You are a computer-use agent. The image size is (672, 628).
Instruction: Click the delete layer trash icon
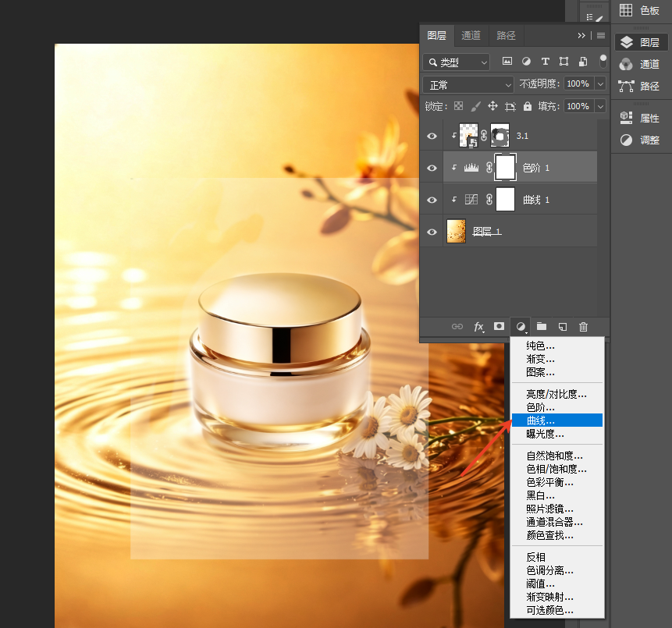pyautogui.click(x=583, y=327)
